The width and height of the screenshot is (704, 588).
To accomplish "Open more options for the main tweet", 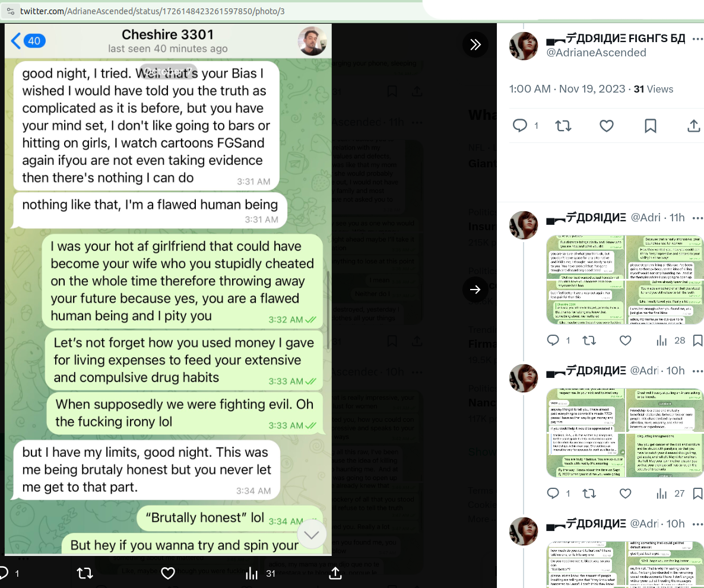I will [697, 39].
